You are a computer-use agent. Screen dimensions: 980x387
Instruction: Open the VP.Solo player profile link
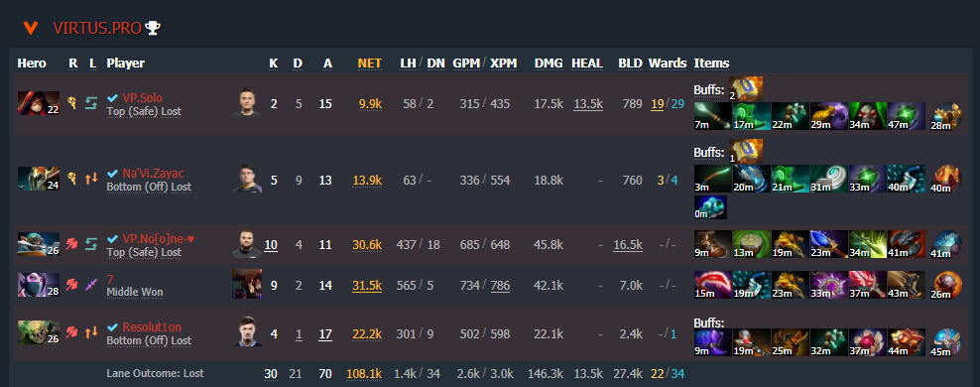(144, 97)
